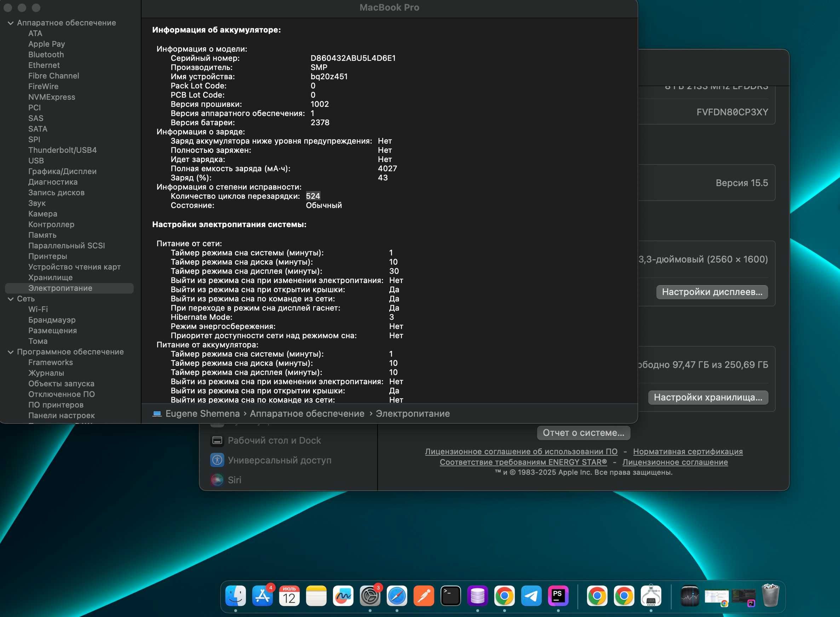Image resolution: width=840 pixels, height=617 pixels.
Task: Open the Нормативная сертификация link
Action: [687, 451]
